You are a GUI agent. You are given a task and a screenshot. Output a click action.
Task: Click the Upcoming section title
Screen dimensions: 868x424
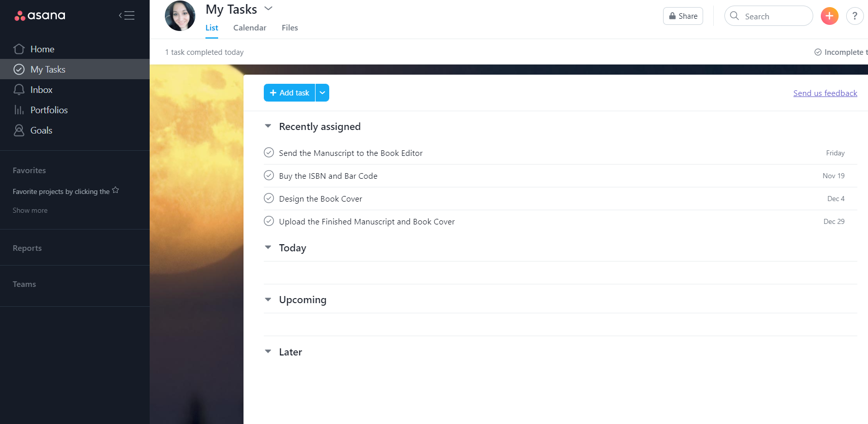tap(302, 300)
